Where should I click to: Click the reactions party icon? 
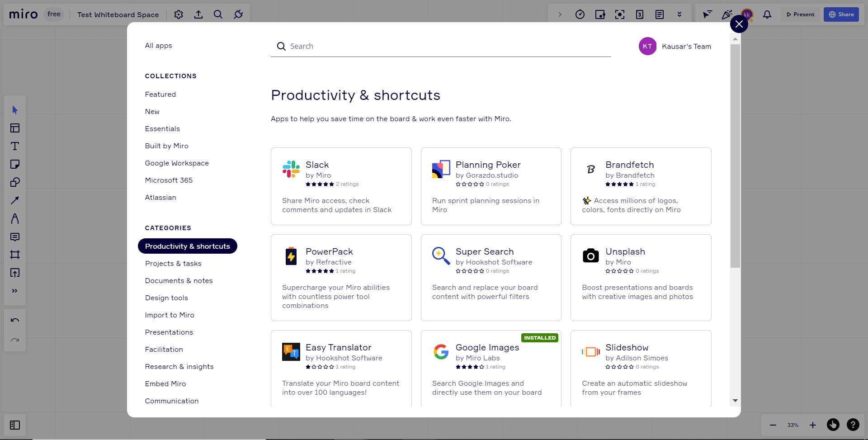(726, 14)
